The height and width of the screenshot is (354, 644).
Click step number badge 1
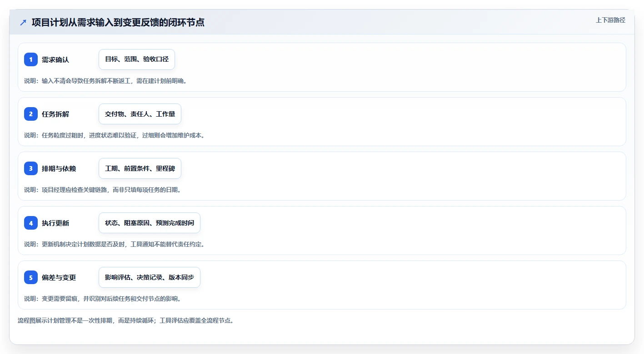(x=31, y=59)
